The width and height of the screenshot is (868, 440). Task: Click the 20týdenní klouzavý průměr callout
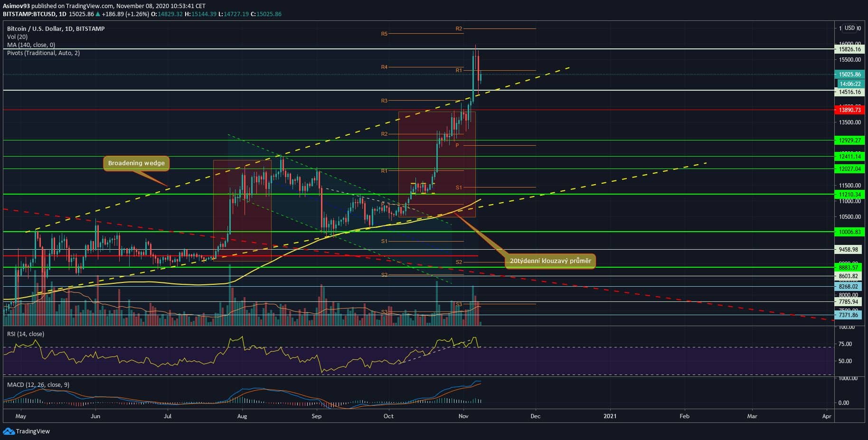click(x=550, y=261)
